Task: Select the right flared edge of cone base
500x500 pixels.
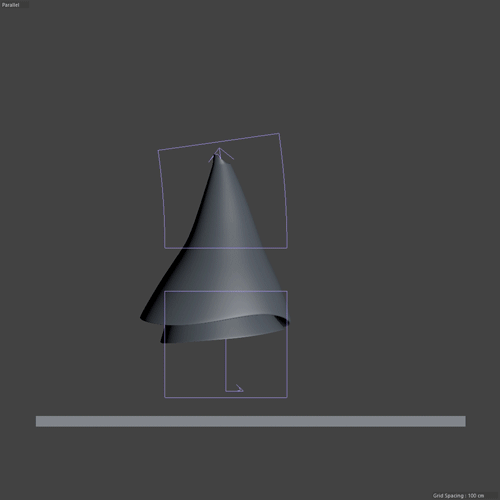Action: pyautogui.click(x=286, y=321)
